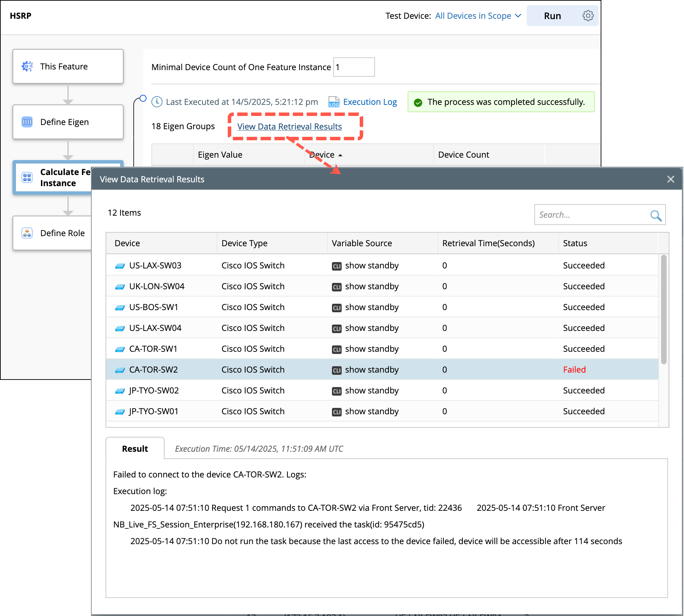Click the Define Role step icon
Image resolution: width=684 pixels, height=616 pixels.
pos(27,233)
